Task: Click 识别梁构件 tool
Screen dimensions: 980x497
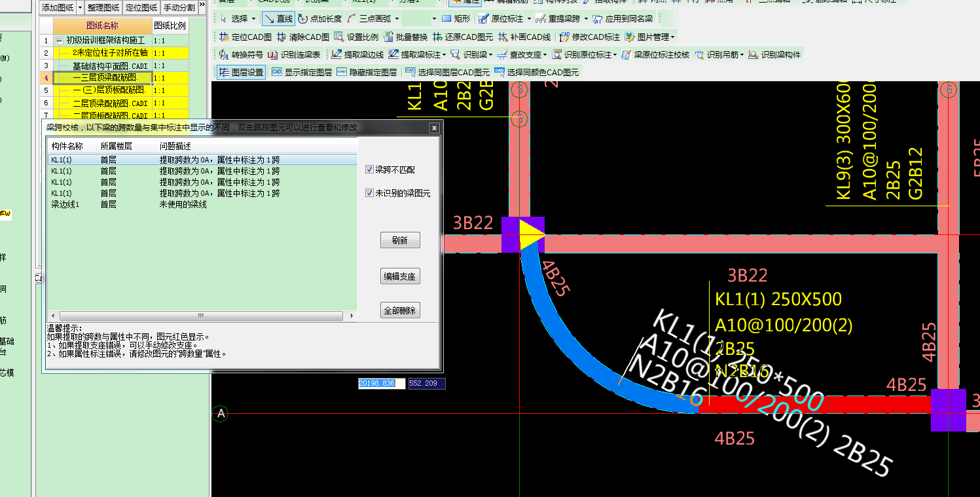Action: pos(774,55)
